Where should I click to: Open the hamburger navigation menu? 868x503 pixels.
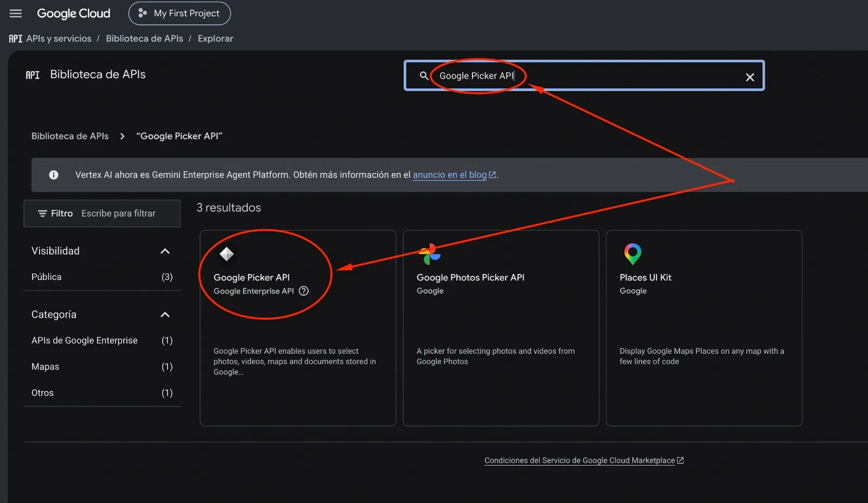point(16,14)
